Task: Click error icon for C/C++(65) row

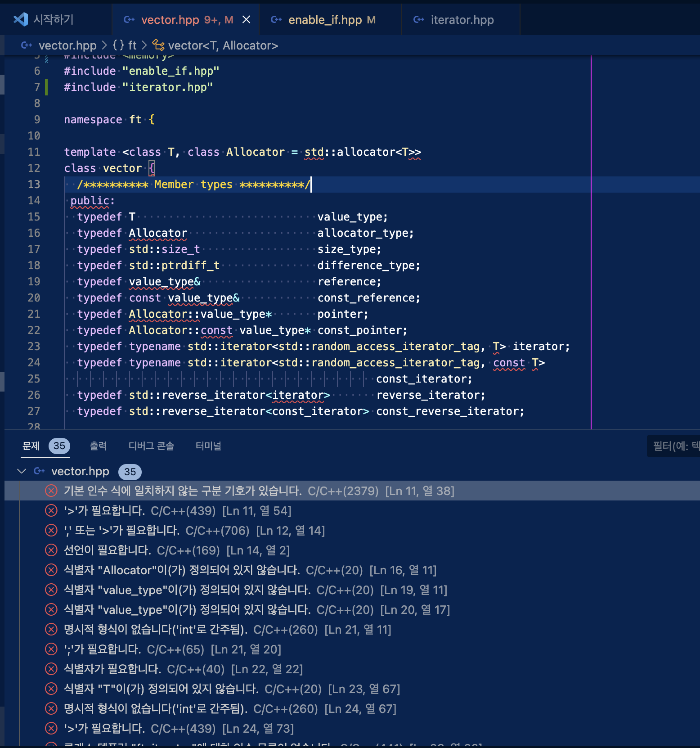Action: point(51,649)
